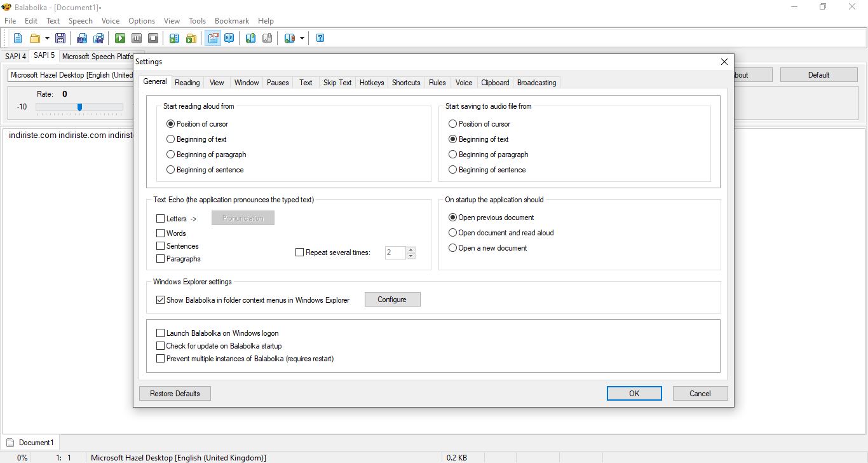Switch to the Skip Text settings tab
The width and height of the screenshot is (868, 463).
click(337, 83)
